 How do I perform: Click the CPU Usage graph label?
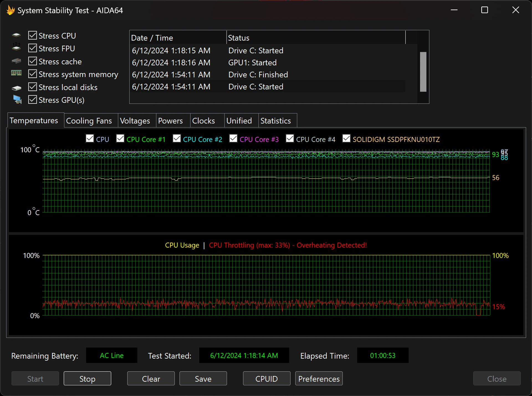coord(182,245)
